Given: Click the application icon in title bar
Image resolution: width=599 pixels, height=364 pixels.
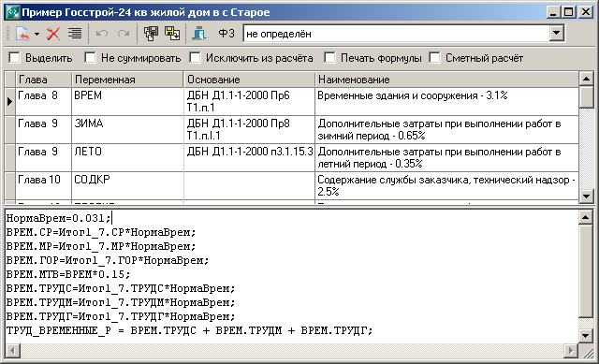Looking at the screenshot, I should 12,12.
